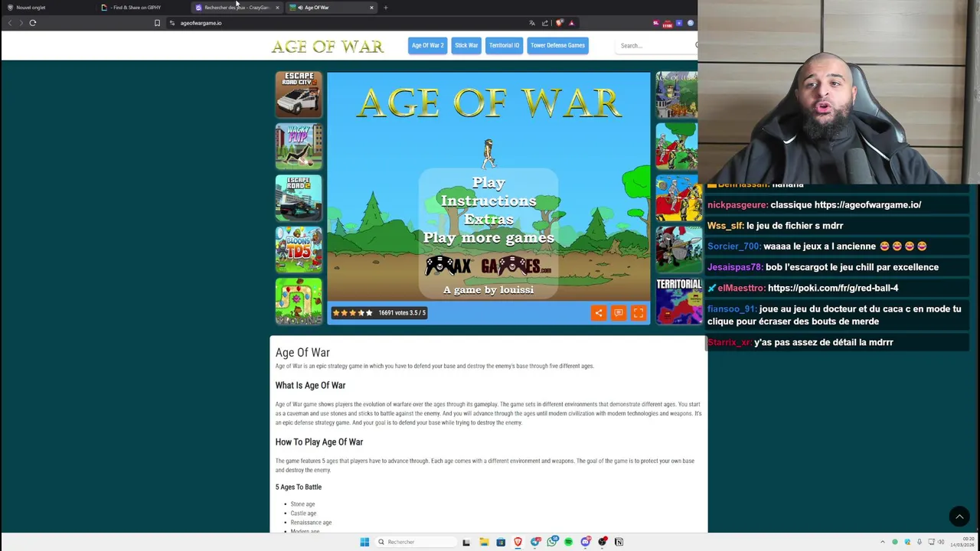The image size is (980, 551).
Task: Open a new tab with the plus button
Action: tap(386, 8)
